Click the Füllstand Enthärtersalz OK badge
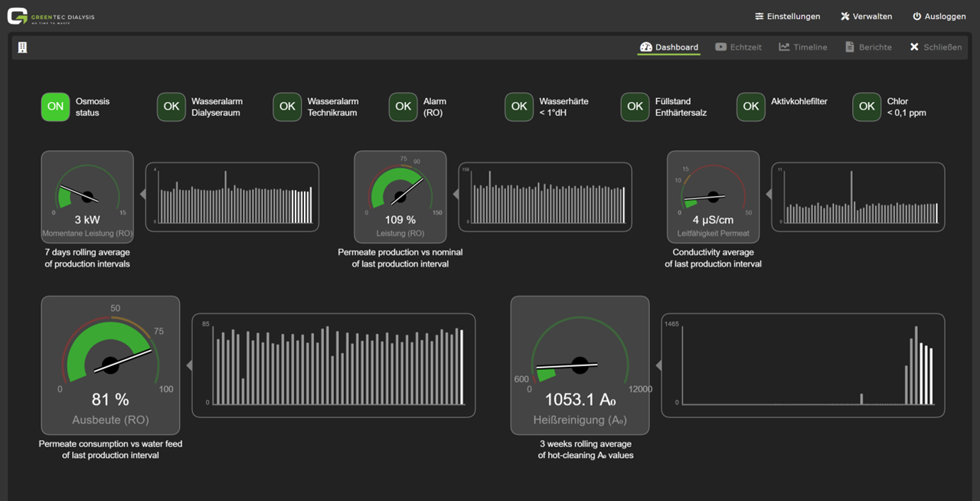Viewport: 980px width, 501px height. pyautogui.click(x=635, y=107)
